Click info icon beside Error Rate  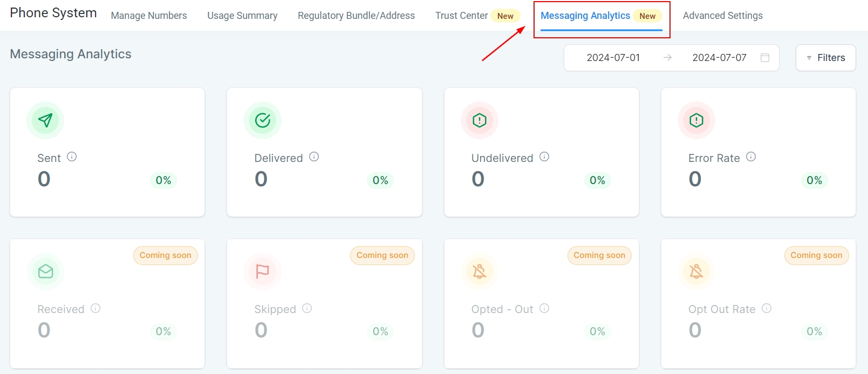click(x=751, y=157)
